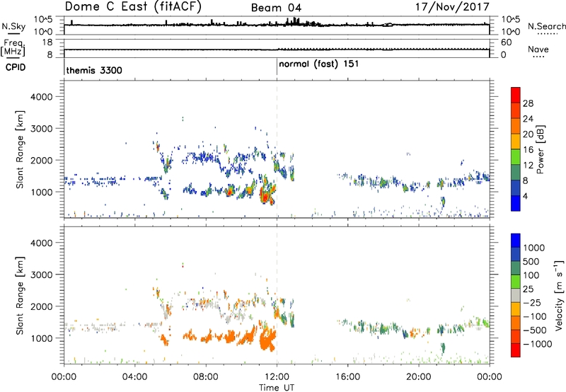Click '500' on the Velocity scale
Image resolution: width=566 pixels, height=392 pixels.
533,262
